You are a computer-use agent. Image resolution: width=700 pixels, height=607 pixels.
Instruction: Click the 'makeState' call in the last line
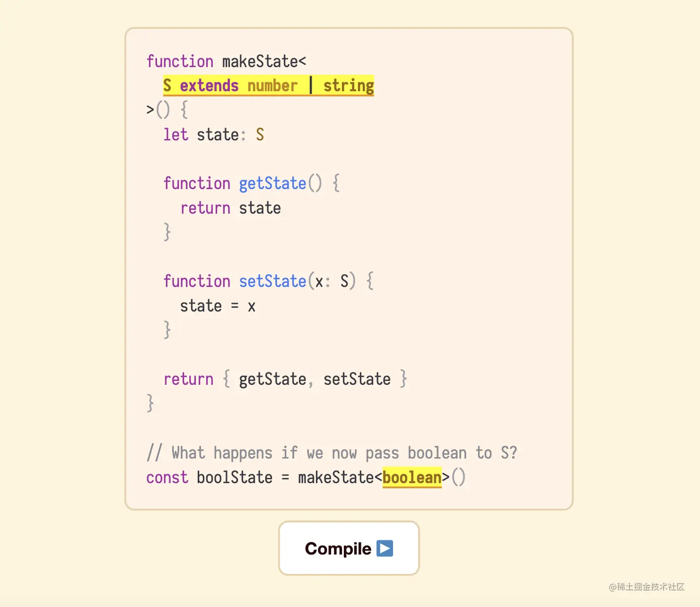click(x=336, y=477)
